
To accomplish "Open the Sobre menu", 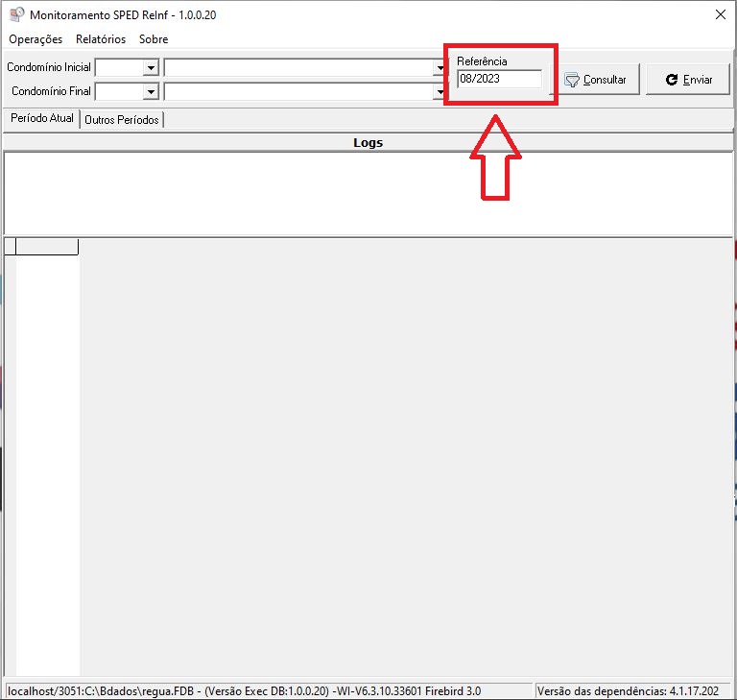I will pos(154,39).
